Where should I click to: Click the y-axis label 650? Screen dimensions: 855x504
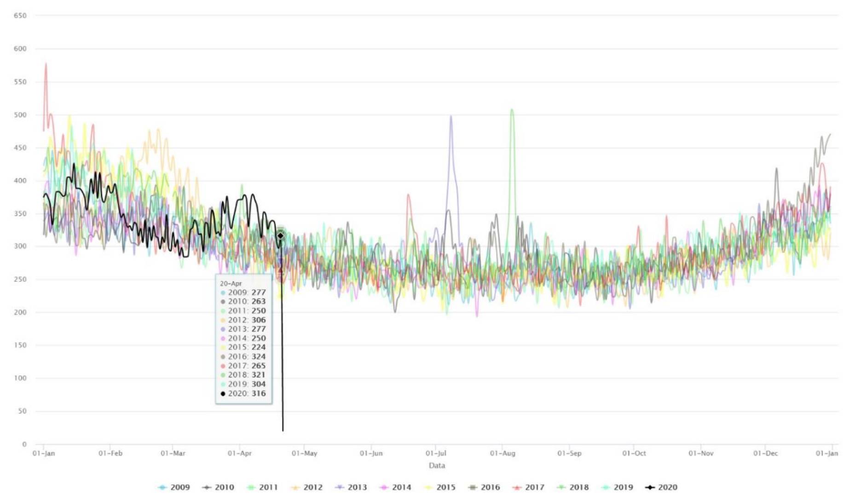pos(20,16)
